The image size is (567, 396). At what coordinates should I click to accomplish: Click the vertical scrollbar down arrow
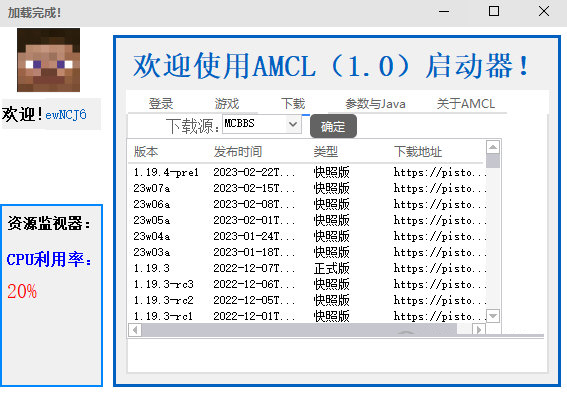pyautogui.click(x=493, y=316)
